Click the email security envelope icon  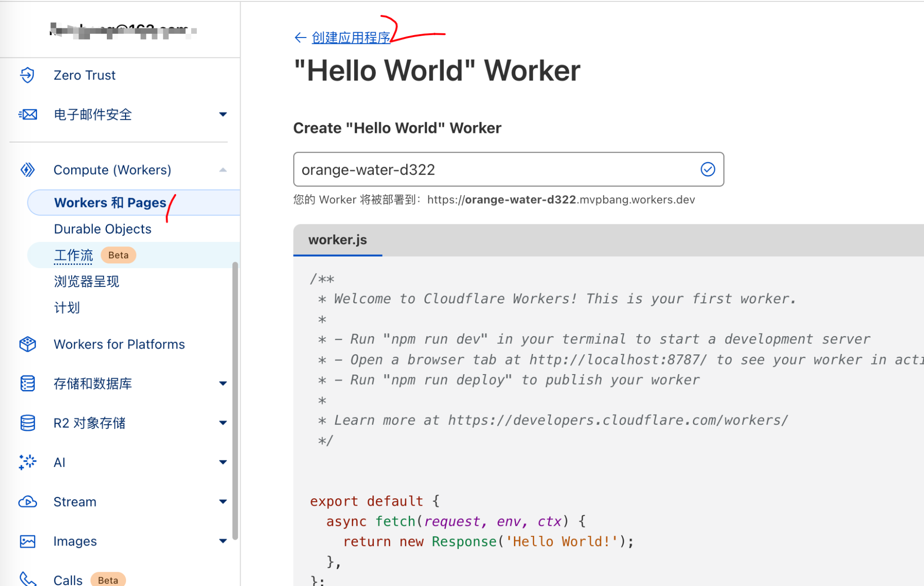click(x=27, y=115)
